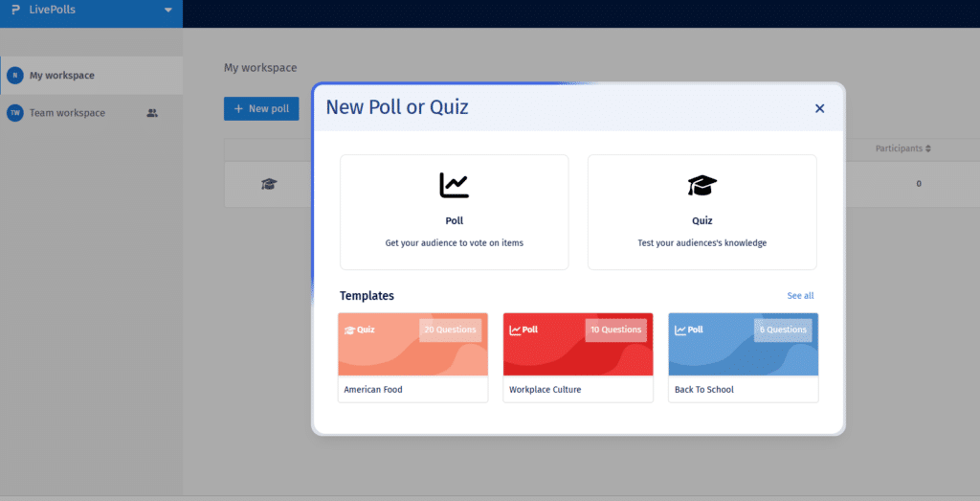This screenshot has width=980, height=501.
Task: Click the quiz icon in the table row
Action: (269, 184)
